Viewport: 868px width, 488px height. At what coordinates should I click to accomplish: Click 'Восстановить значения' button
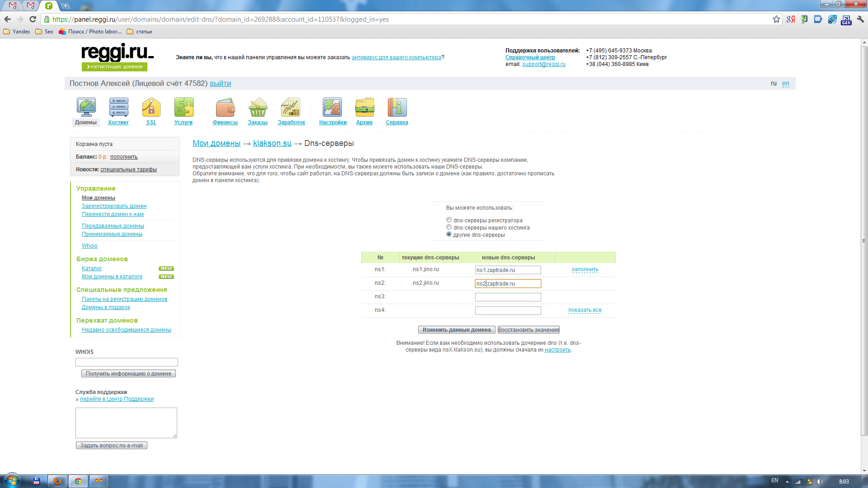(x=528, y=330)
